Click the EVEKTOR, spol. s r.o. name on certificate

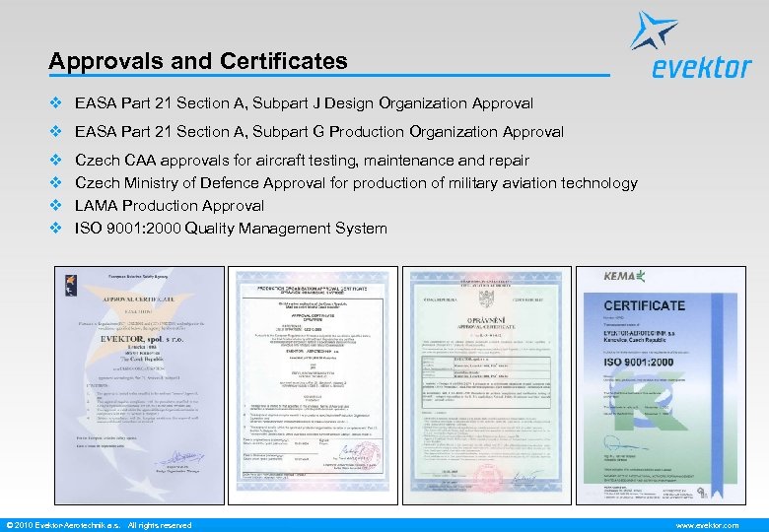point(142,339)
